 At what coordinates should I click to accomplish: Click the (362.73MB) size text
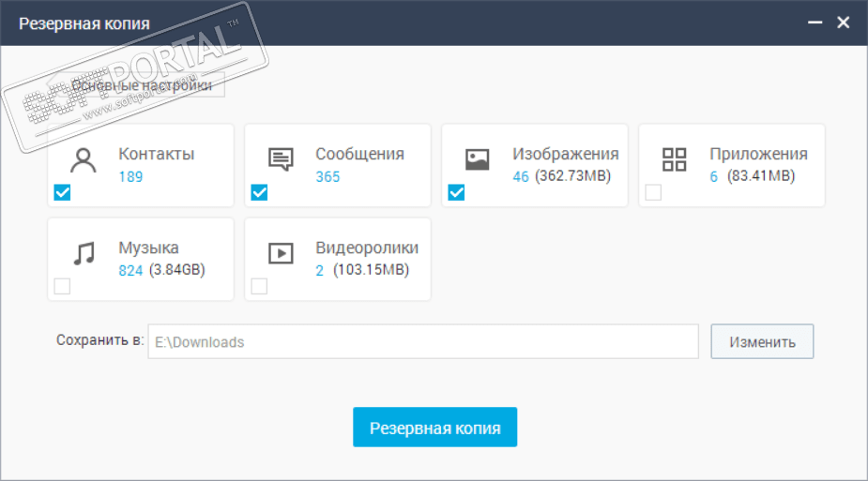573,176
